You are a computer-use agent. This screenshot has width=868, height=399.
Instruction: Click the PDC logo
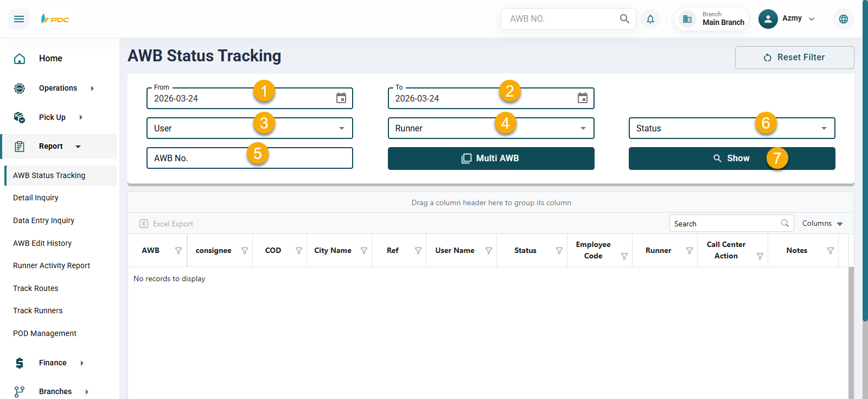[55, 19]
